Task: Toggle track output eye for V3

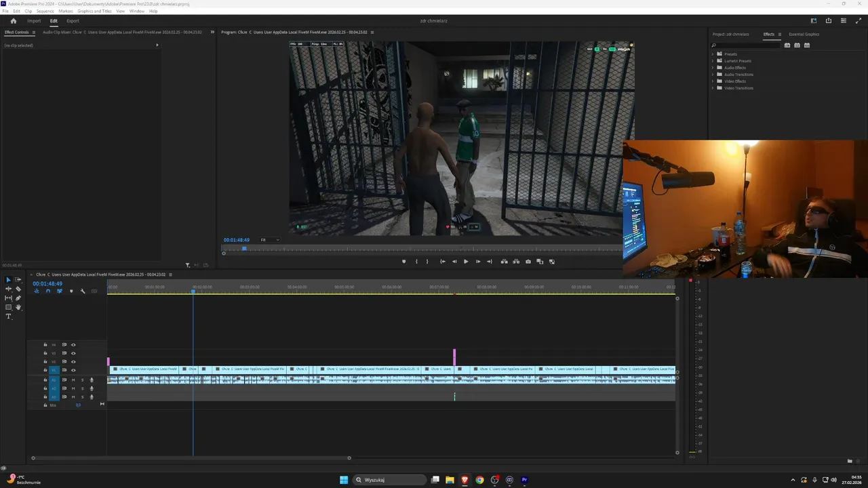Action: 73,353
